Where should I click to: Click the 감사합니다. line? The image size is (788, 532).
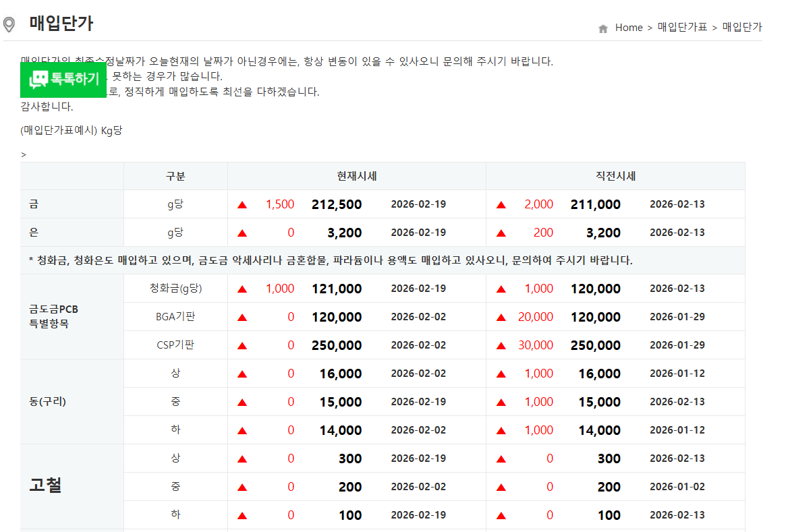click(47, 107)
